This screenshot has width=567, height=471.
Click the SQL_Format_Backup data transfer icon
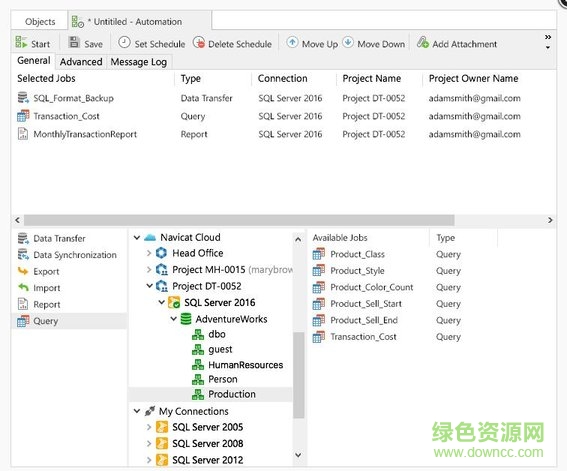click(23, 98)
